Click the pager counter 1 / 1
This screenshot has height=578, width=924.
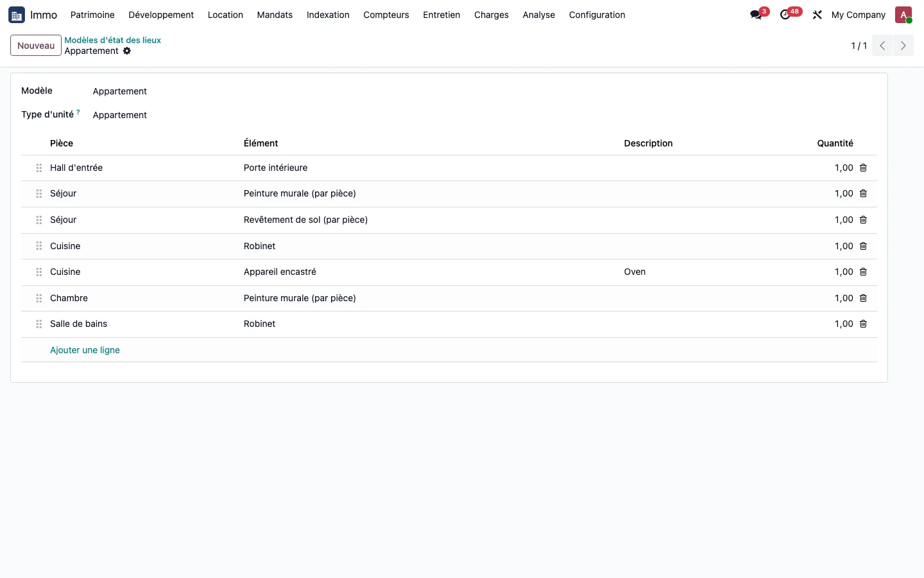click(859, 46)
